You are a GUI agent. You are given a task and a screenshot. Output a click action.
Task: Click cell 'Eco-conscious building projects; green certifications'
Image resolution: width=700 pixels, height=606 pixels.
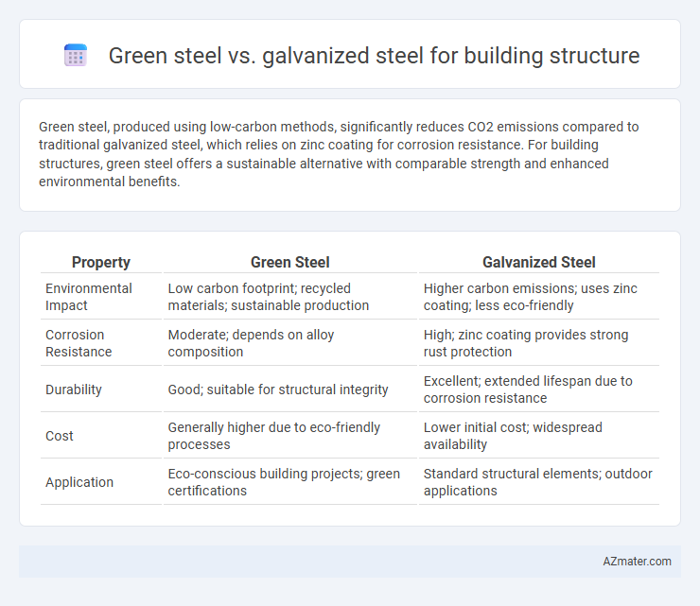pyautogui.click(x=290, y=482)
